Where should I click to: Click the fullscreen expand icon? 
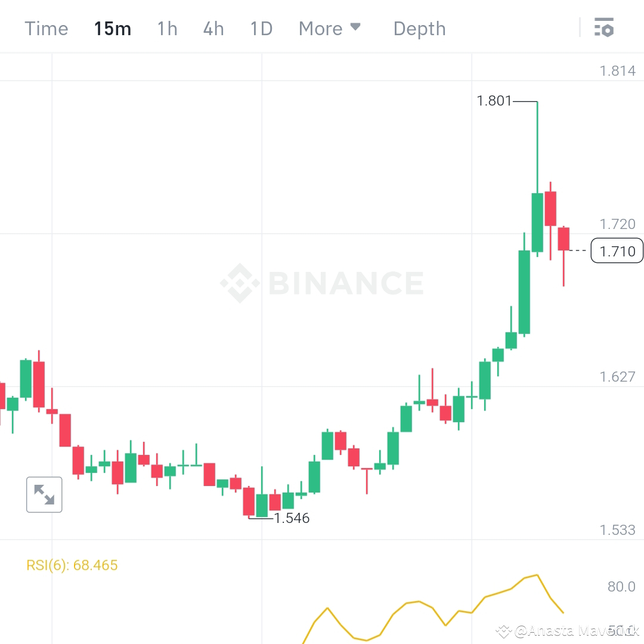pos(44,494)
